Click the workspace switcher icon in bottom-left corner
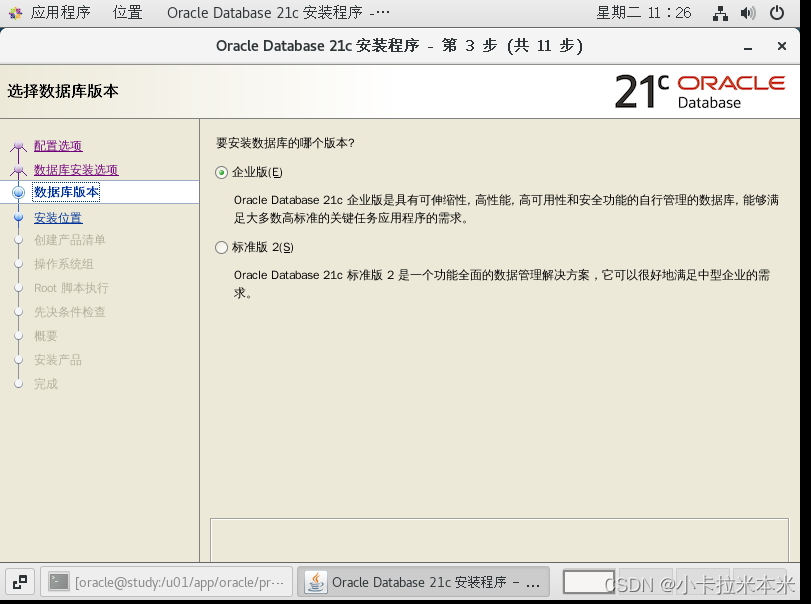Viewport: 811px width, 604px height. pyautogui.click(x=19, y=580)
